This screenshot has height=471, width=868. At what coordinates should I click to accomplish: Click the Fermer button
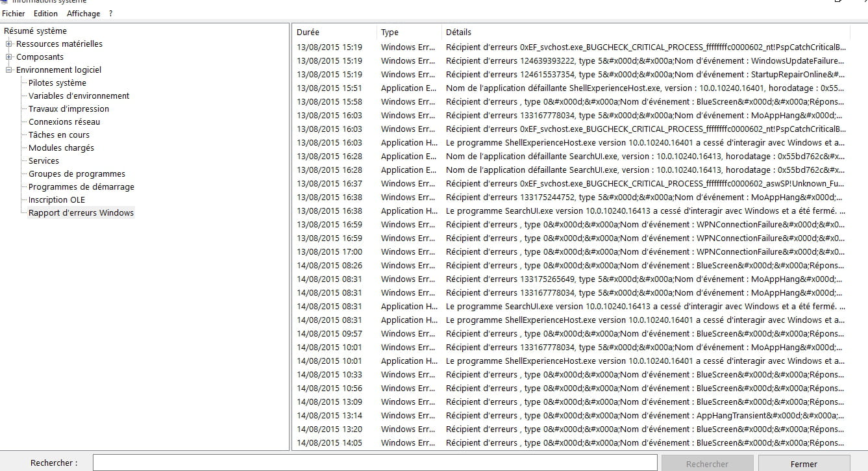pyautogui.click(x=804, y=464)
